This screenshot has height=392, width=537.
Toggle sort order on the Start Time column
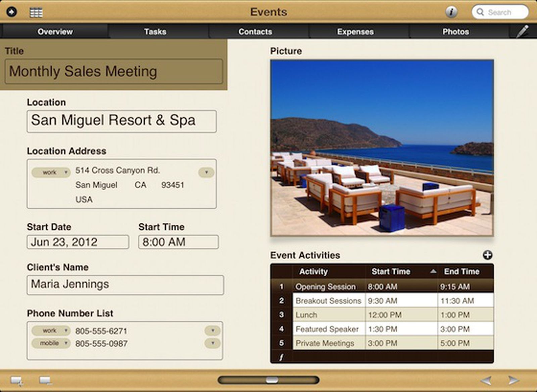[433, 272]
